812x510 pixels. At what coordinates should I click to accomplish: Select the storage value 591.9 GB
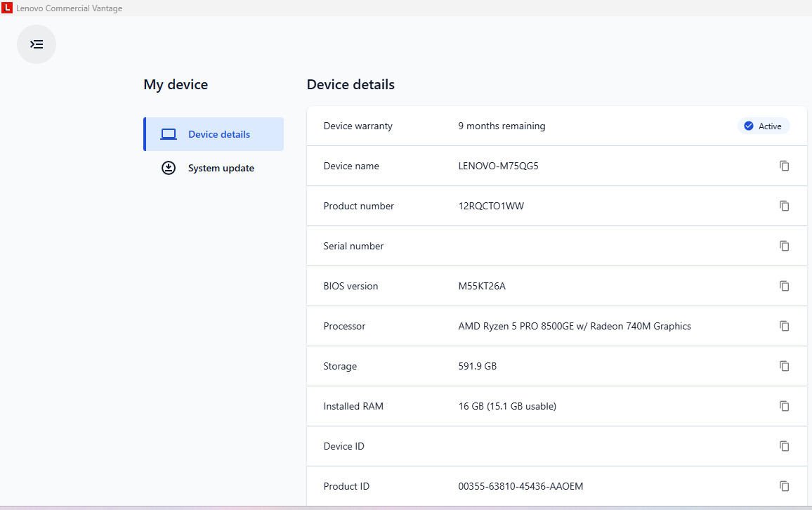(x=477, y=366)
